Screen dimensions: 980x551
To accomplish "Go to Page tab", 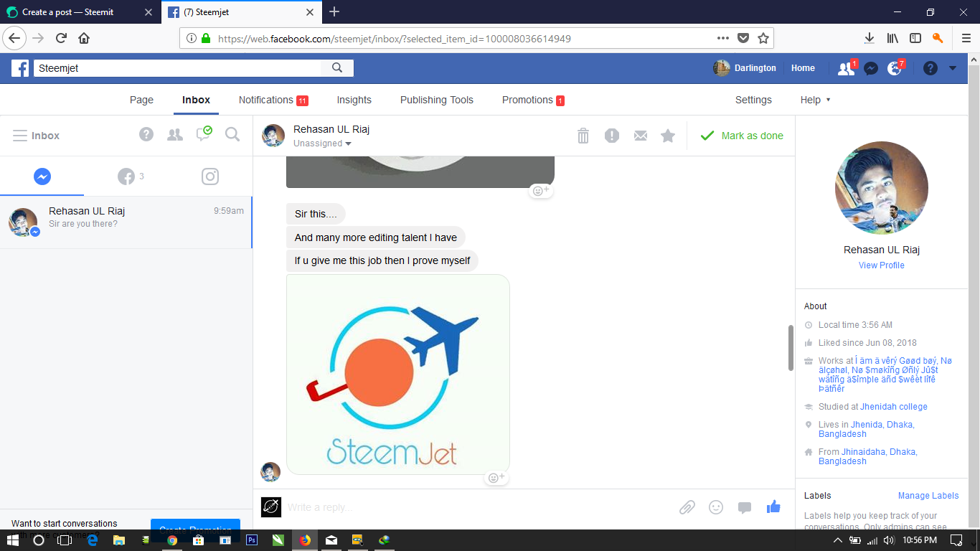I will [x=141, y=100].
